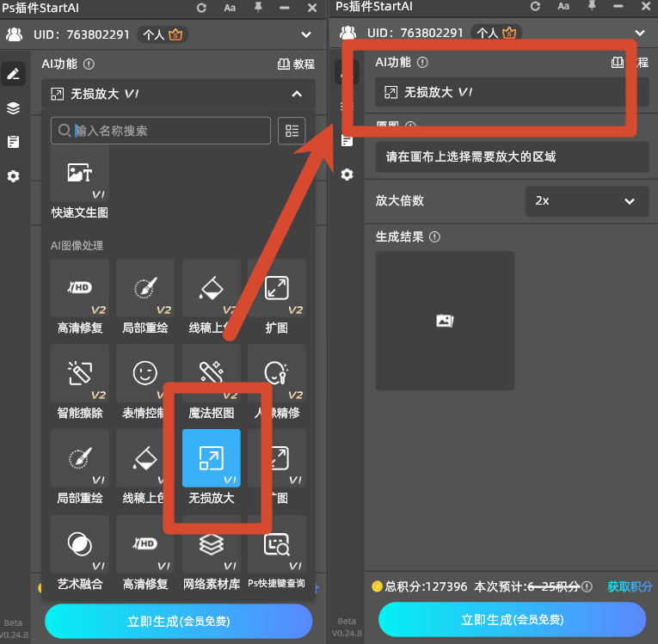Open settings gear in left panel sidebar
Viewport: 658px width, 644px height.
[x=14, y=175]
